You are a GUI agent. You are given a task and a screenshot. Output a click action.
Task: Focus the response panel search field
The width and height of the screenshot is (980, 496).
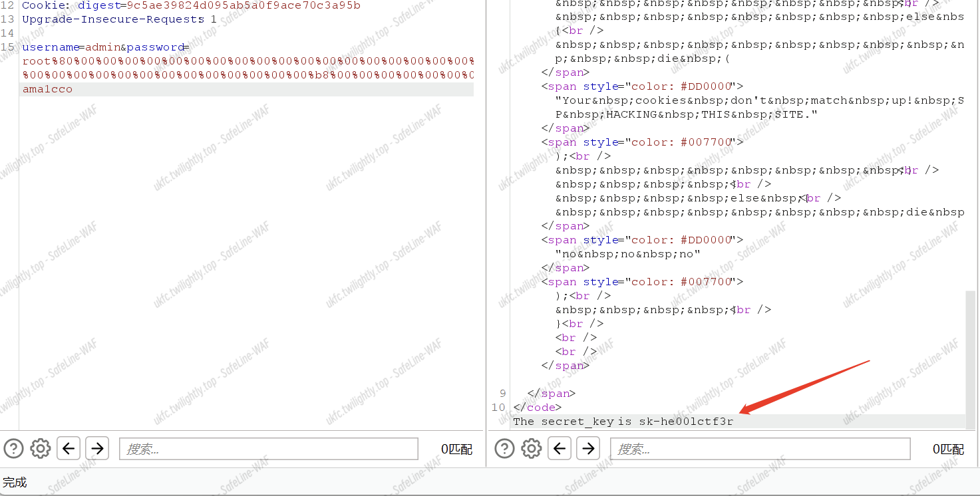pos(759,449)
